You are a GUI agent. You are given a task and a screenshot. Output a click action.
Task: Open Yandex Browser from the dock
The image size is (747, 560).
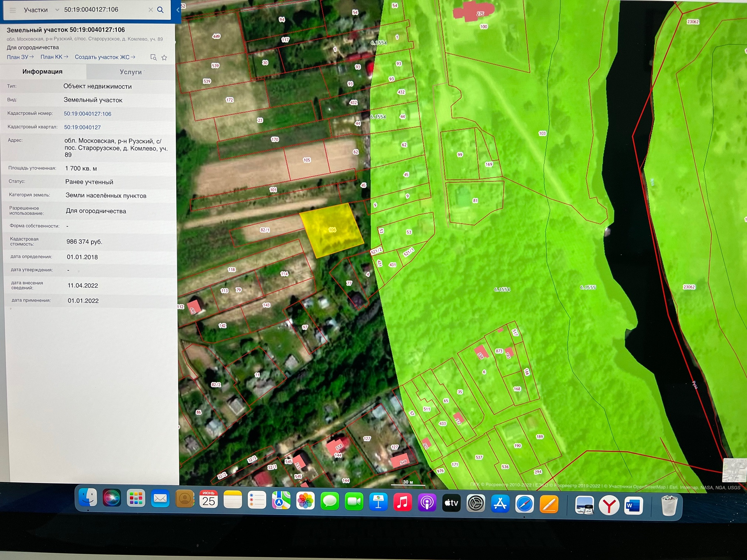point(609,506)
